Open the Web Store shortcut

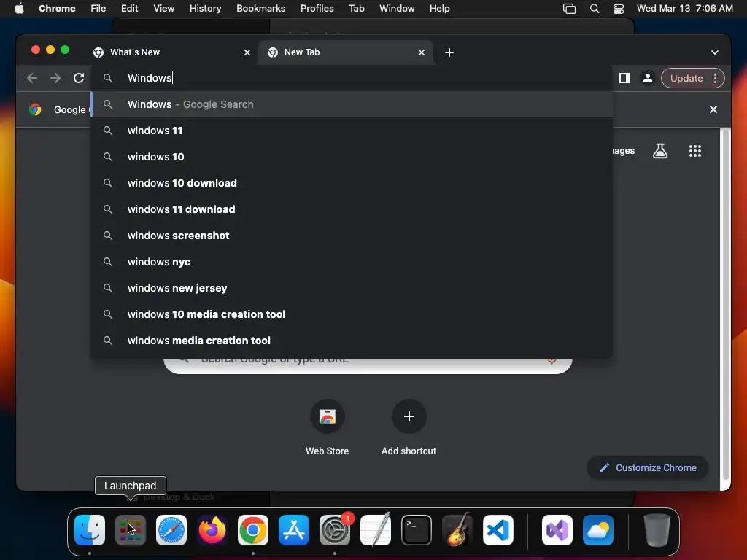pyautogui.click(x=328, y=427)
